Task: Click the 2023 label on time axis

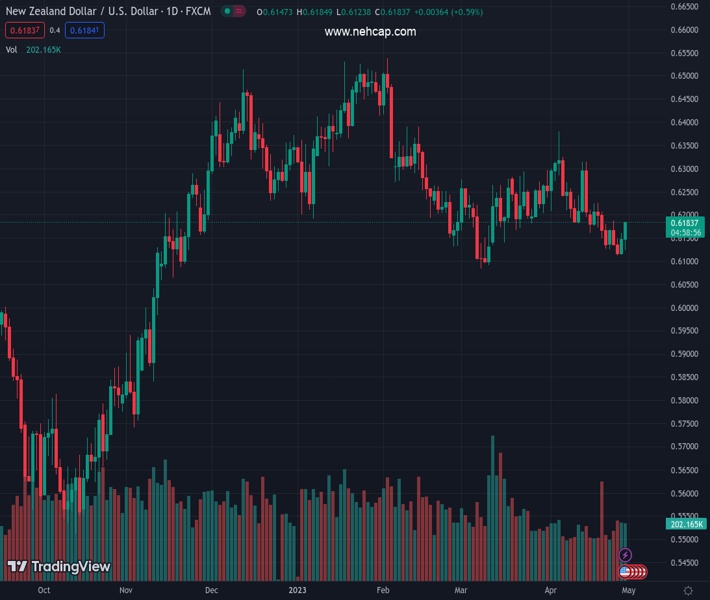Action: point(295,591)
